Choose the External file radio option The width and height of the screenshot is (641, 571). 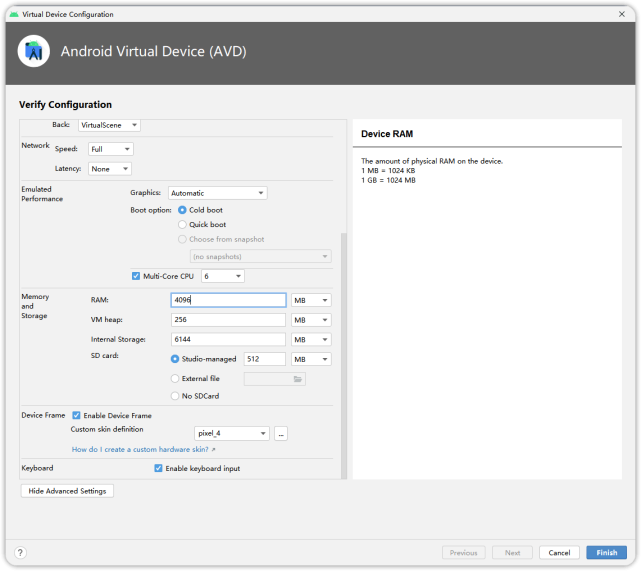[x=175, y=379]
